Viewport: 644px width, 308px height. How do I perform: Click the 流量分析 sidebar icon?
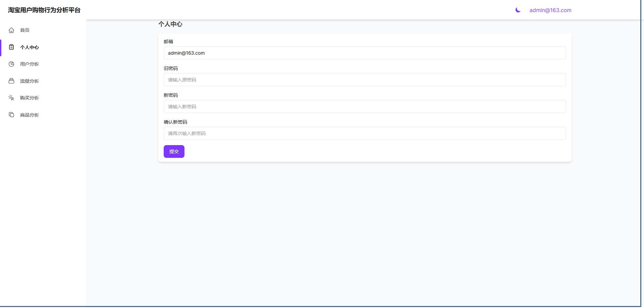(11, 81)
